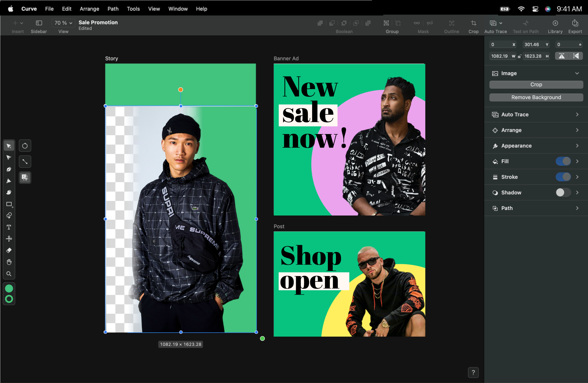The height and width of the screenshot is (383, 588).
Task: Pick the Hand pan tool
Action: click(x=9, y=262)
